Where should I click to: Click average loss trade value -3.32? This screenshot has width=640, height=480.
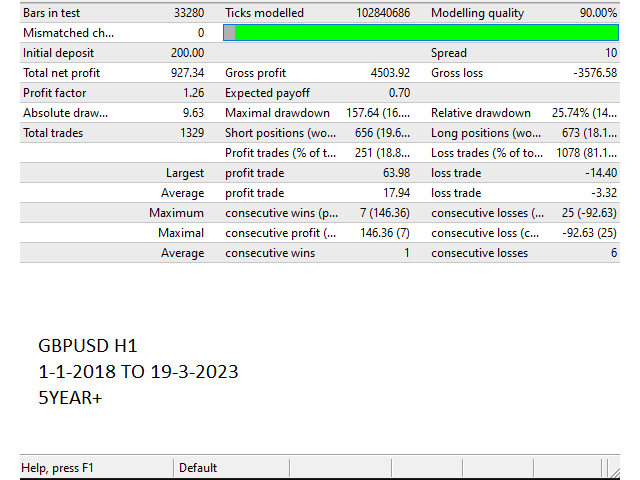coord(604,193)
